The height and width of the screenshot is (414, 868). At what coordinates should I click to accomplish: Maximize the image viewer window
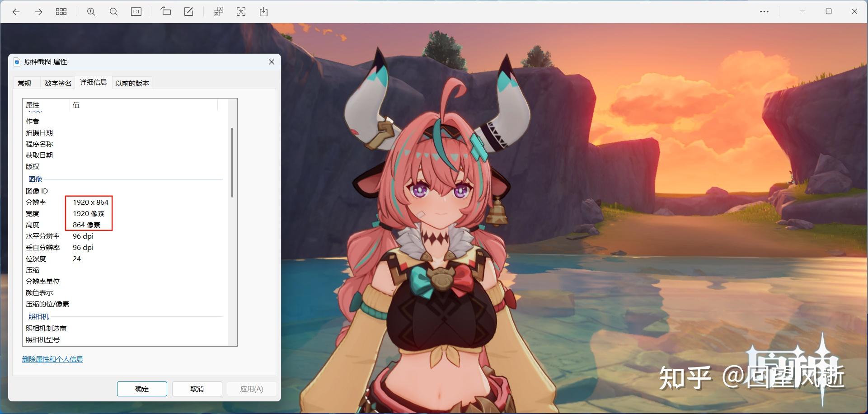[x=828, y=11]
